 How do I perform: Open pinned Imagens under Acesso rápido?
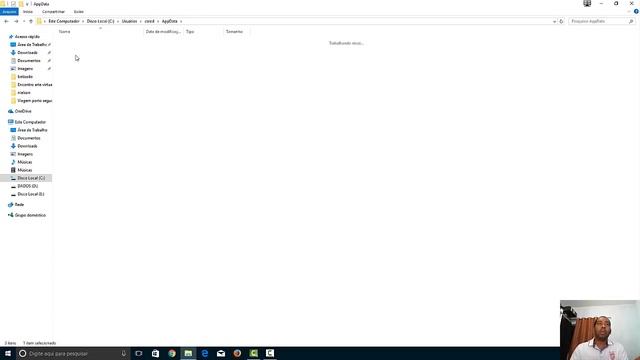25,69
